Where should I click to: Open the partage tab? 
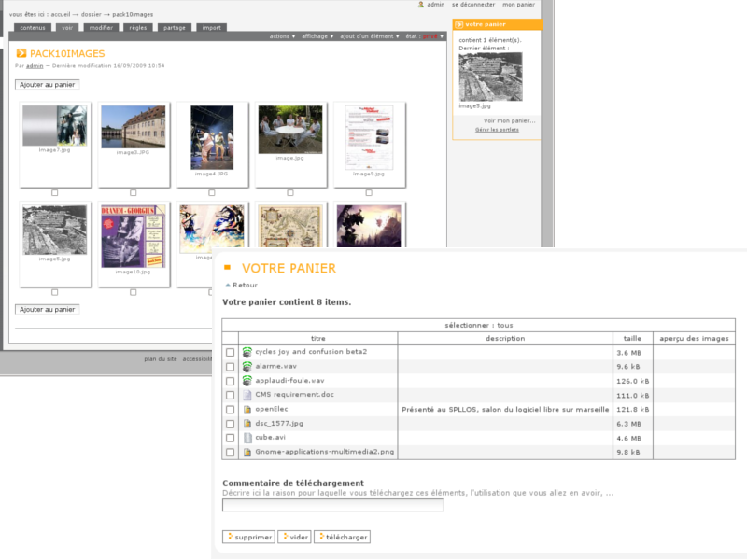coord(174,28)
